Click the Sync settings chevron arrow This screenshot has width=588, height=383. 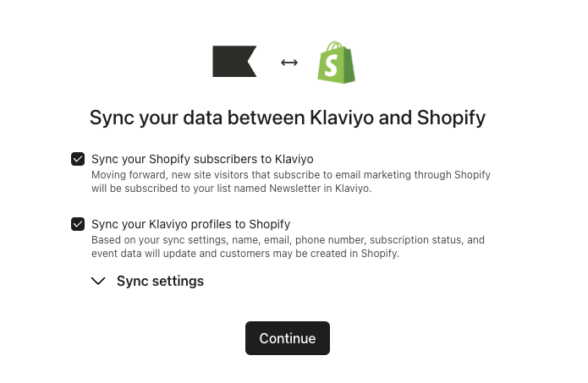point(98,281)
